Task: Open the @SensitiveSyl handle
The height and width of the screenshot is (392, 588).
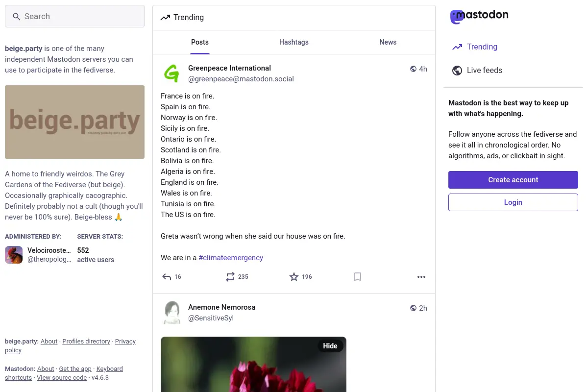Action: (211, 318)
